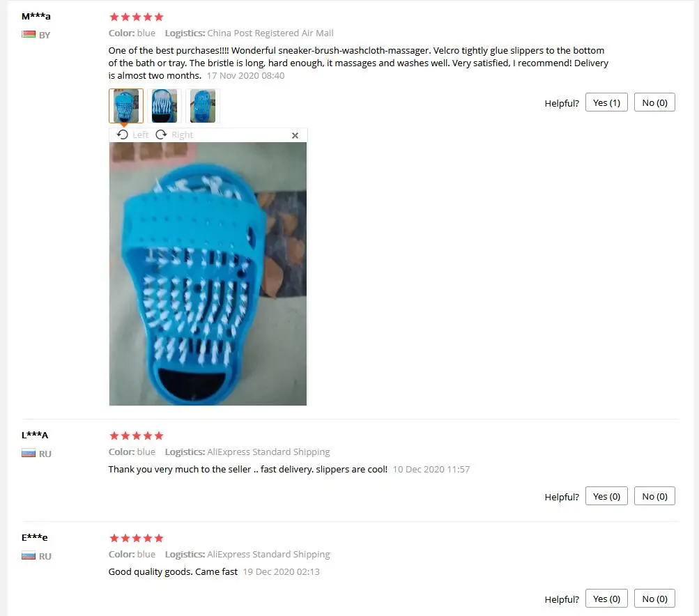699x616 pixels.
Task: Click the Russian flag under E***e
Action: 29,556
